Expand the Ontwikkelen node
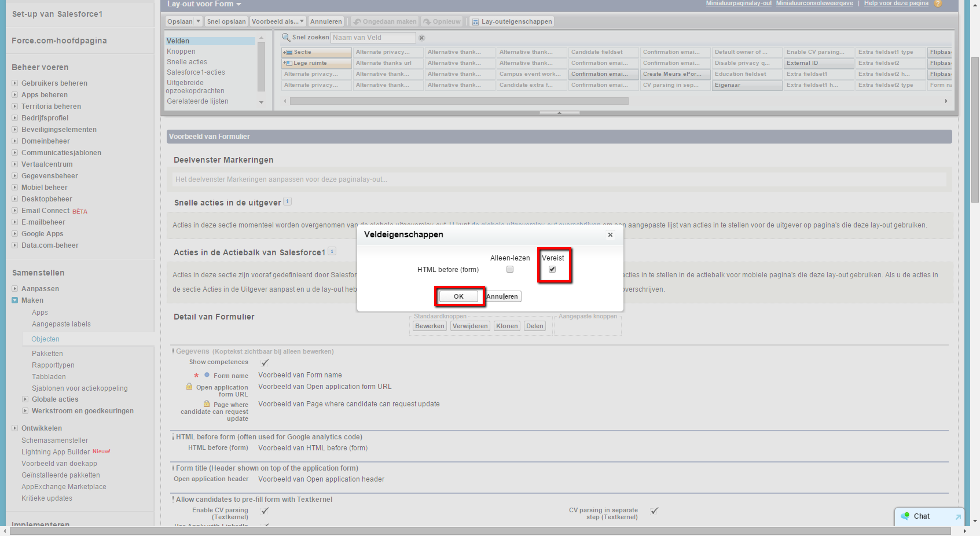The width and height of the screenshot is (980, 536). 14,428
